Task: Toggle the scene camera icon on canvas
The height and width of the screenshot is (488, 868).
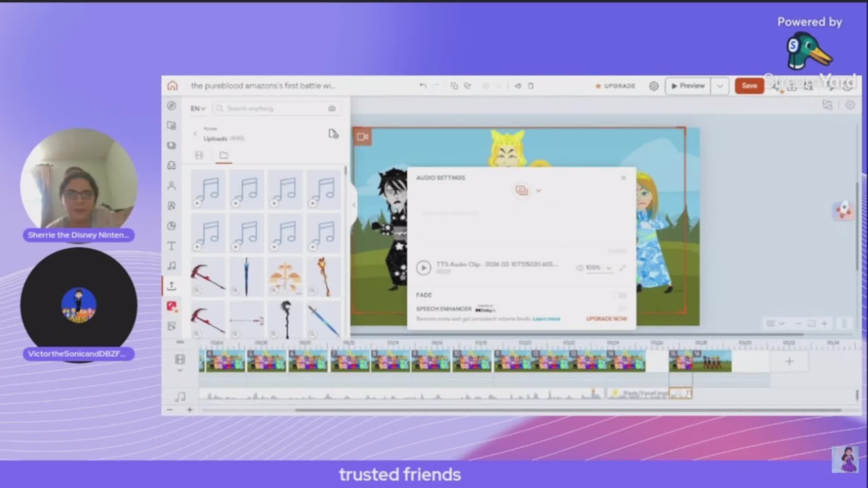Action: point(362,136)
